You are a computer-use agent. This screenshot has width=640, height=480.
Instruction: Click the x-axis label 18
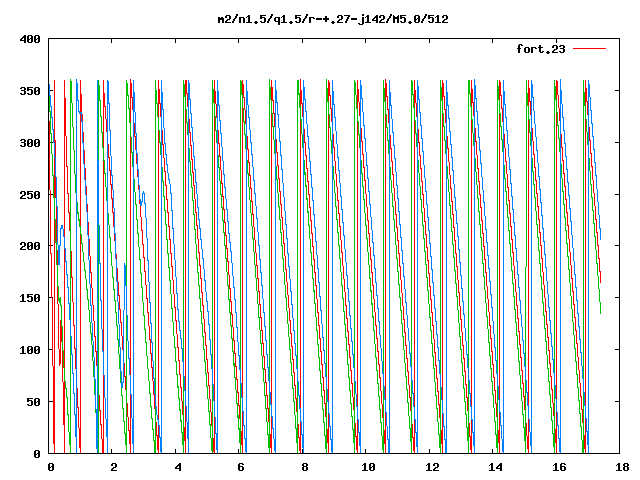pyautogui.click(x=622, y=467)
